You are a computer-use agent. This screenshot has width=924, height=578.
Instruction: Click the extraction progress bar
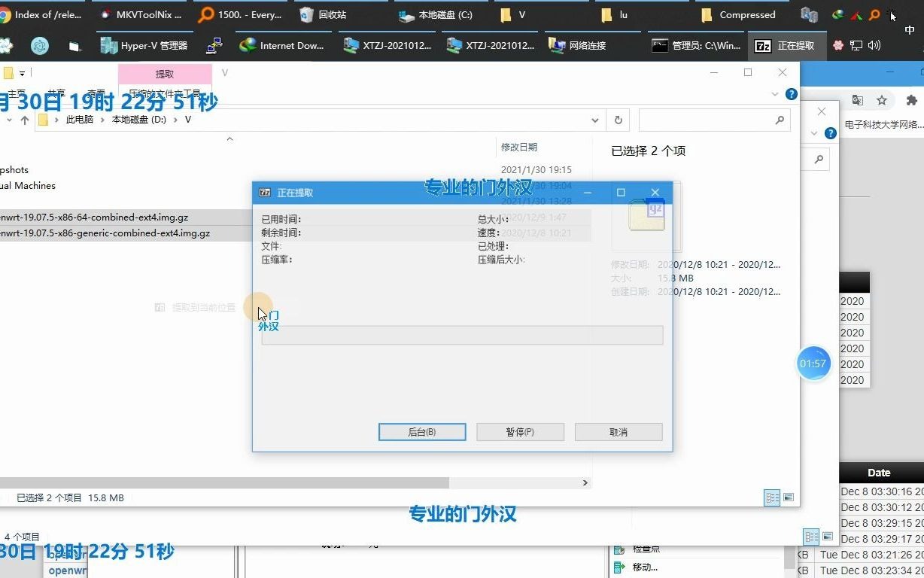[462, 335]
